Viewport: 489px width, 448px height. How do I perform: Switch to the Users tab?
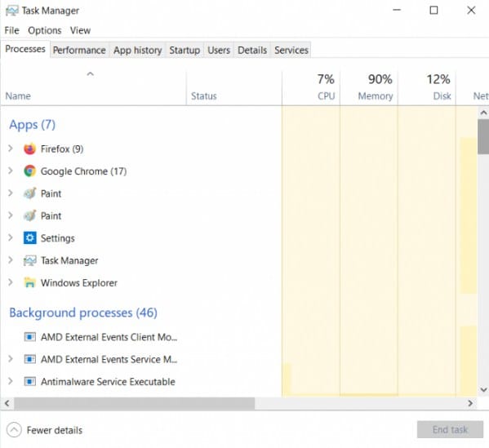(x=219, y=51)
